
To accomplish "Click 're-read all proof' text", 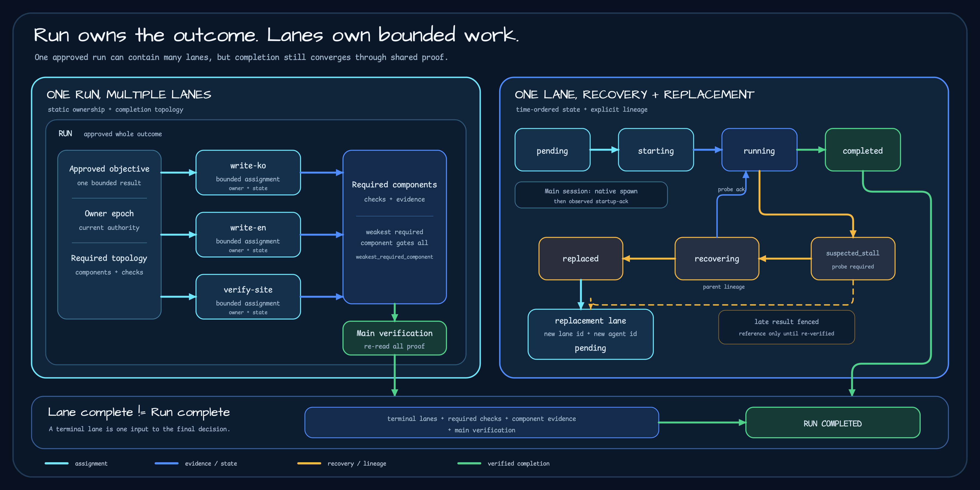I will tap(394, 346).
